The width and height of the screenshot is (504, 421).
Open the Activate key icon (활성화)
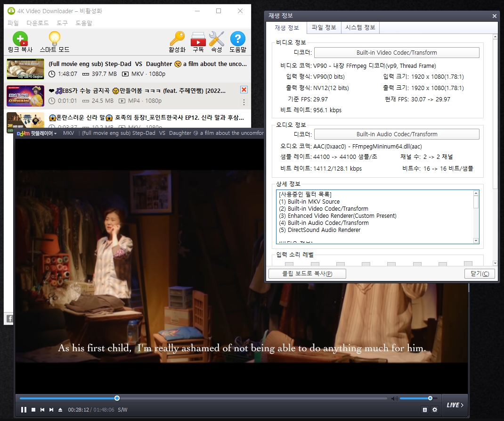[177, 39]
